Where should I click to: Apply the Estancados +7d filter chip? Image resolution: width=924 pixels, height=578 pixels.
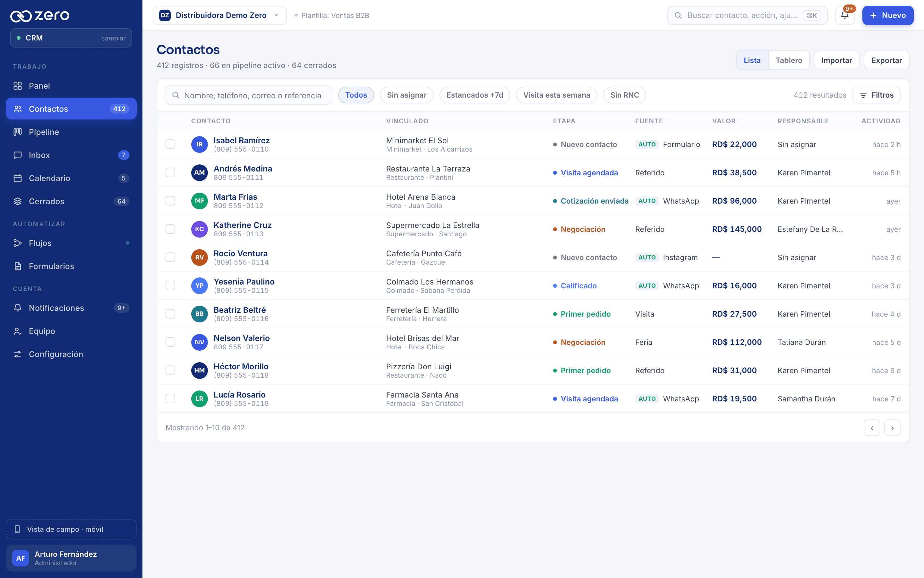475,95
